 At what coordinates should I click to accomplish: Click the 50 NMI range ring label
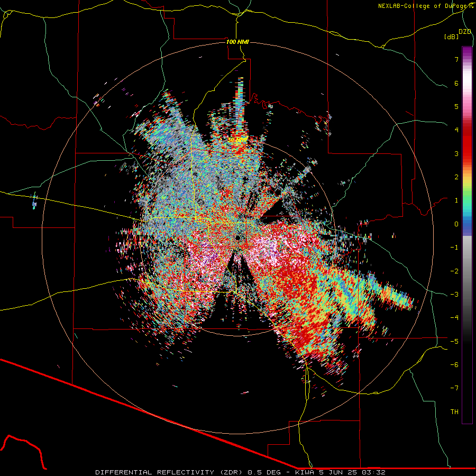click(237, 140)
